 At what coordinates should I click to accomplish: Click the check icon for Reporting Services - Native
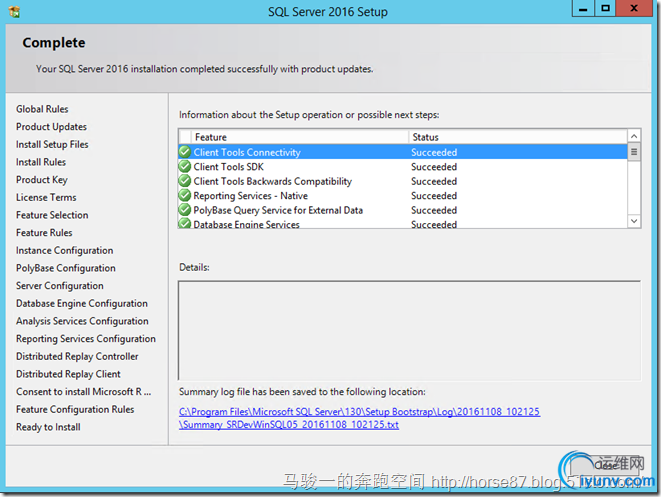click(185, 196)
